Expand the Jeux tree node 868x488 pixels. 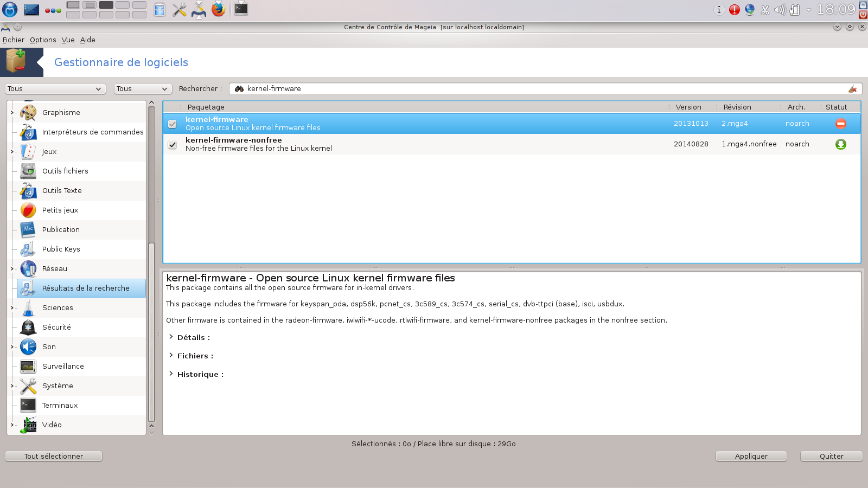tap(12, 151)
